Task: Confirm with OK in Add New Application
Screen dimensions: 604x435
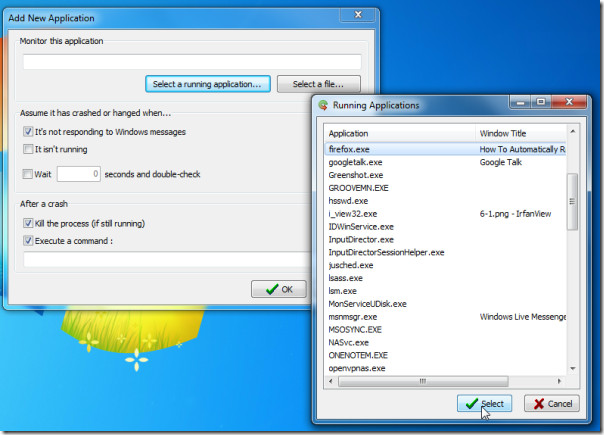Action: point(279,289)
